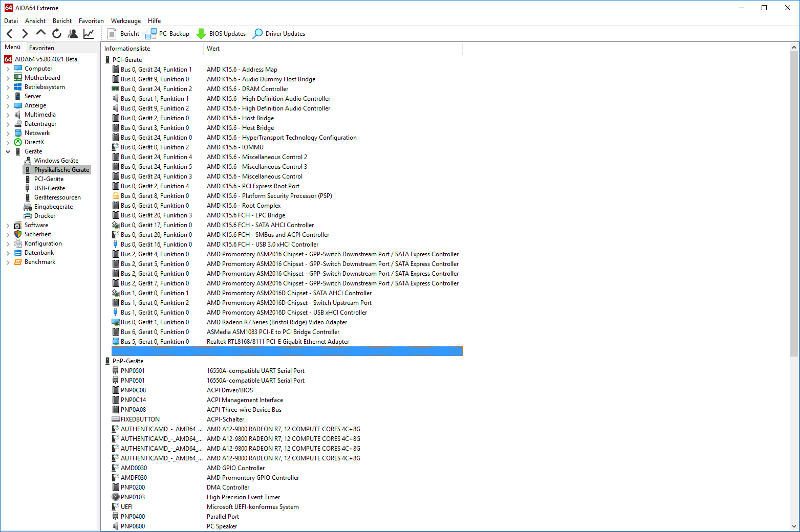
Task: Select the Realtek RTL8168/8111 Ethernet Adapter row
Action: [x=277, y=342]
